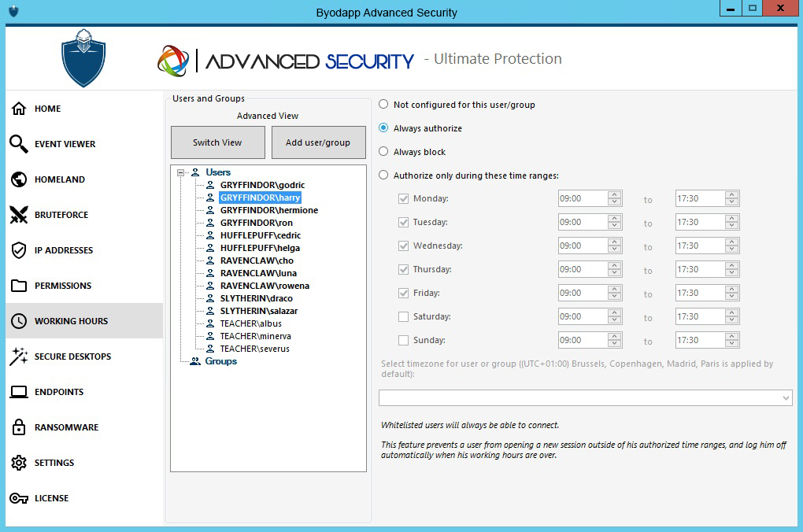Select user RAVENCLAW\cho in the tree
Screen dimensions: 803x532
click(257, 260)
